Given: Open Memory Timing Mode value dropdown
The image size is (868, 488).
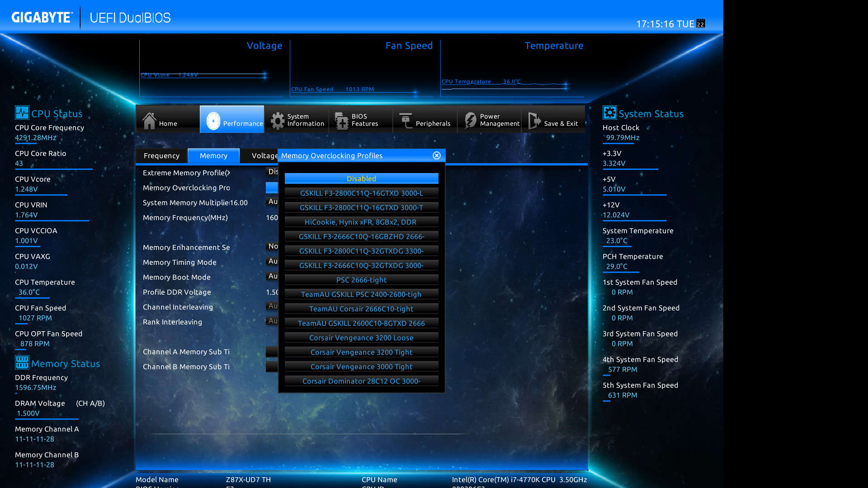Looking at the screenshot, I should 272,261.
